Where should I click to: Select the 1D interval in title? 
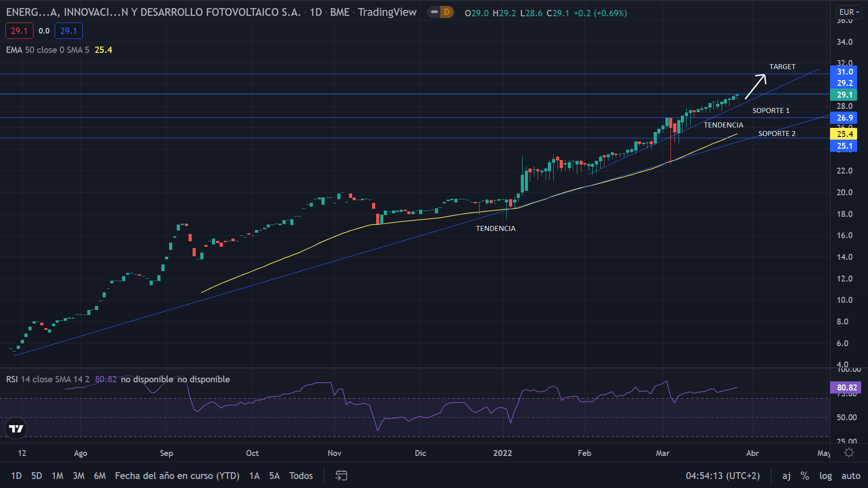316,13
